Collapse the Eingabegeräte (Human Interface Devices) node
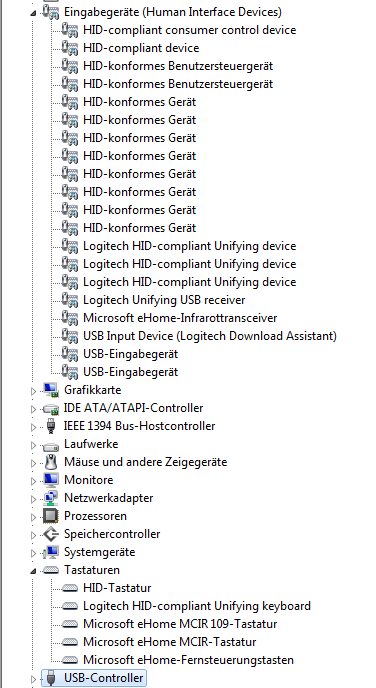 pyautogui.click(x=33, y=13)
